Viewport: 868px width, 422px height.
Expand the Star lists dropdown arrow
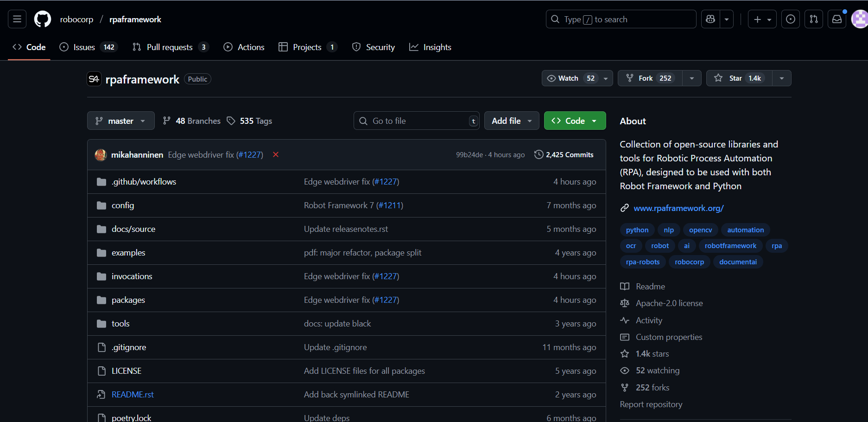(782, 78)
